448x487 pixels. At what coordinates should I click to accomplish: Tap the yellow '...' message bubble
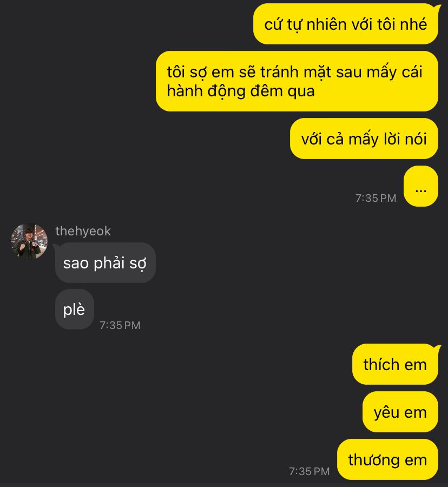[421, 186]
